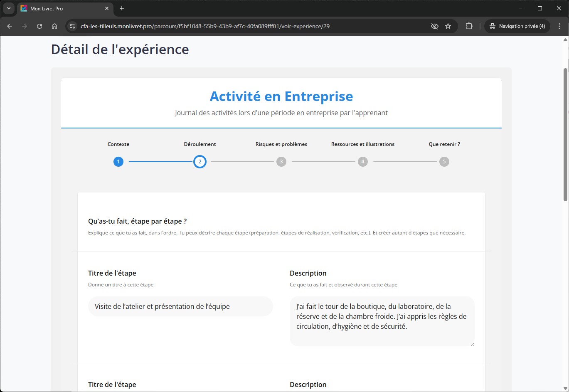Screen dimensions: 569x392
Task: Reload the page with refresh icon
Action: point(39,26)
